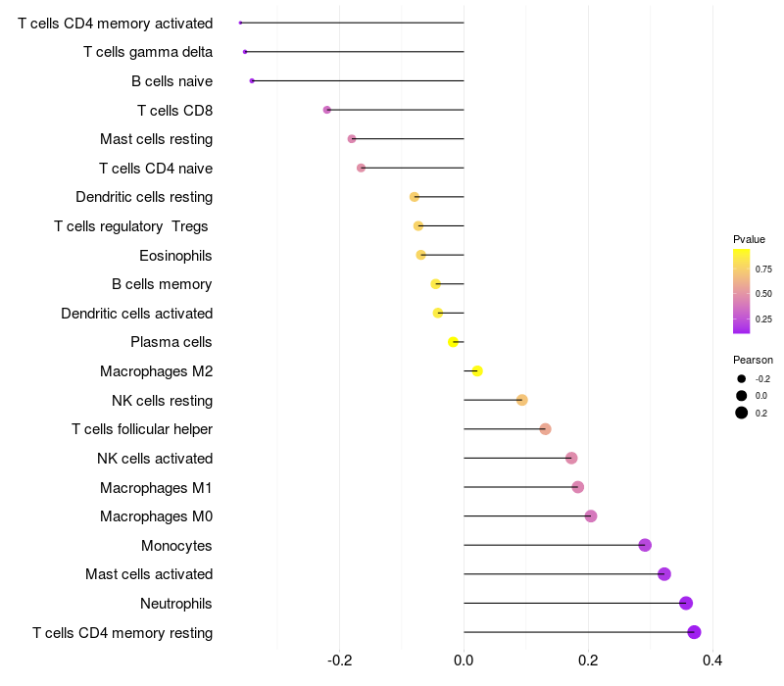Screen dimensions: 784x686
Task: Select the Plasma cells data point
Action: click(x=453, y=342)
